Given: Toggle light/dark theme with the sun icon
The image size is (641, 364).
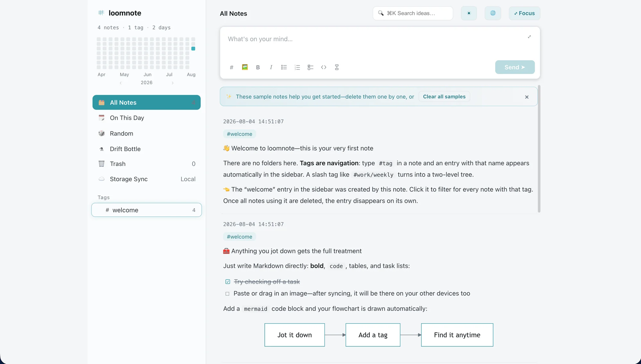Looking at the screenshot, I should point(469,13).
